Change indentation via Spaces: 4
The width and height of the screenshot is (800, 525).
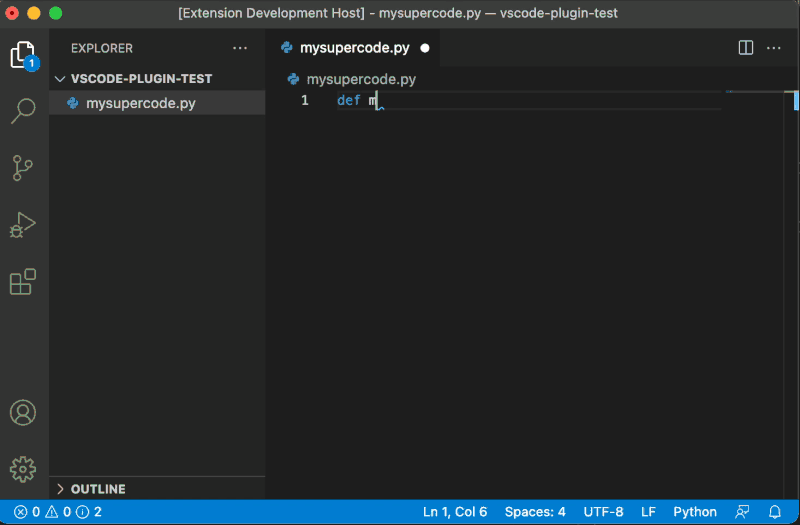[x=535, y=512]
